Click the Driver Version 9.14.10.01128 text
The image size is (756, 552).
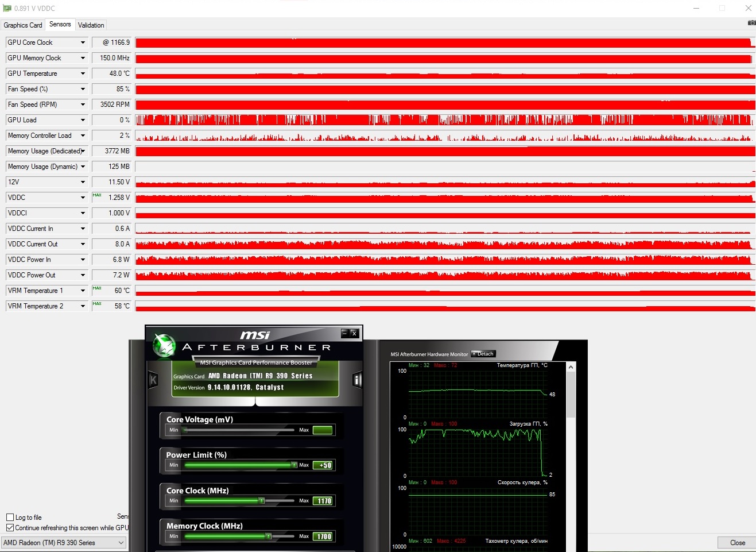pos(228,388)
